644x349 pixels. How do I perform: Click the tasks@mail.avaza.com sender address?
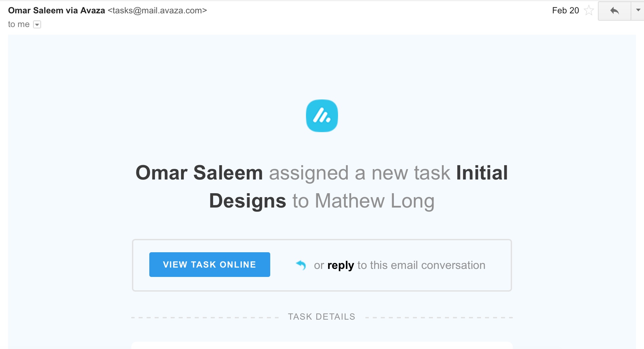point(157,10)
